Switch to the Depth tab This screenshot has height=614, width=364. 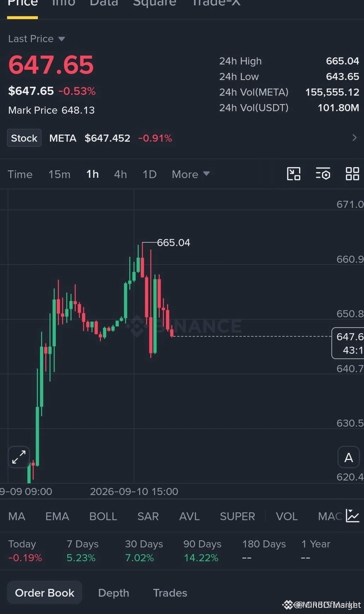[x=113, y=593]
